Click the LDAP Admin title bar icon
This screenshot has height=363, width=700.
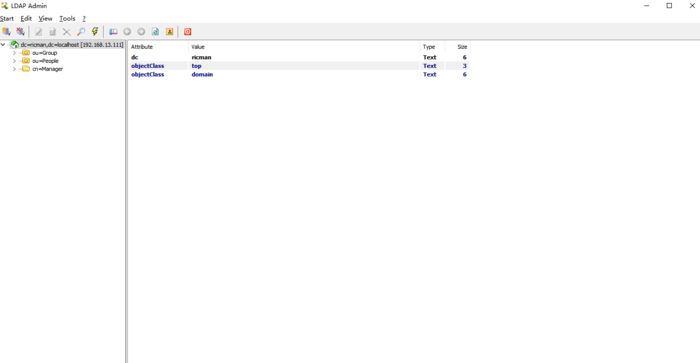coord(4,6)
